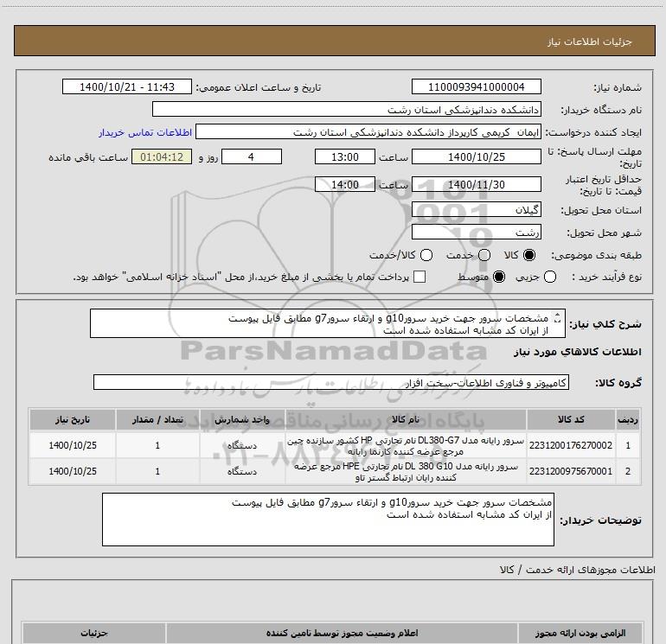The height and width of the screenshot is (644, 666).
Task: Click the نام کالا column header
Action: pyautogui.click(x=406, y=419)
